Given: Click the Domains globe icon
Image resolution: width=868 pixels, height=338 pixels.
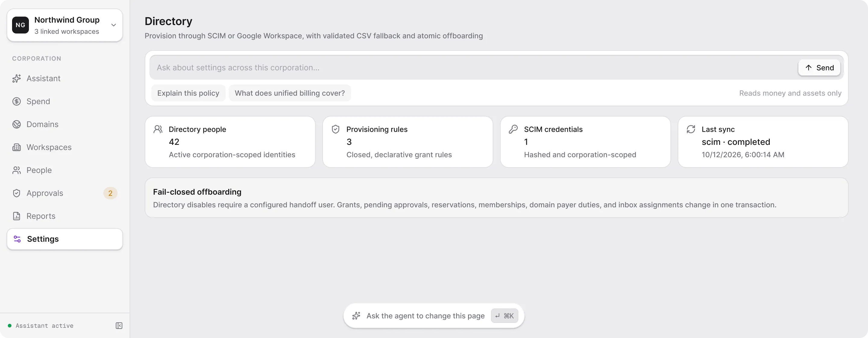Looking at the screenshot, I should 17,124.
